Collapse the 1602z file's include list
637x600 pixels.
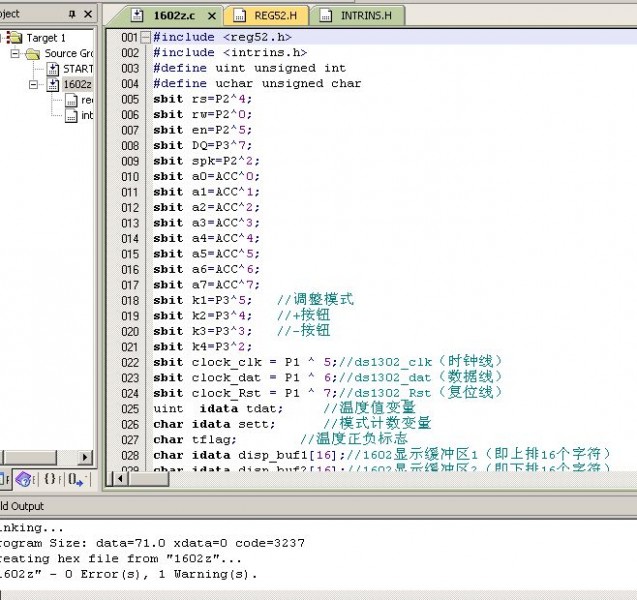click(x=35, y=85)
